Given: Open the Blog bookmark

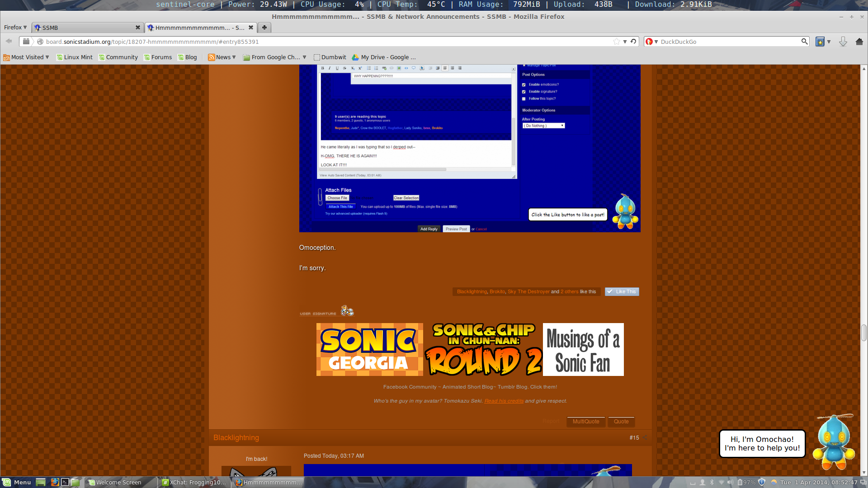Looking at the screenshot, I should coord(188,57).
